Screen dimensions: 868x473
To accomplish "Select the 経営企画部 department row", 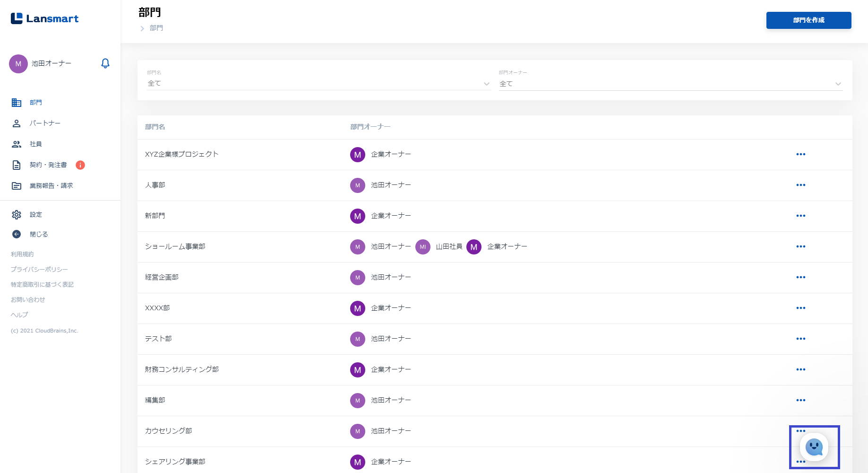I will pyautogui.click(x=162, y=277).
